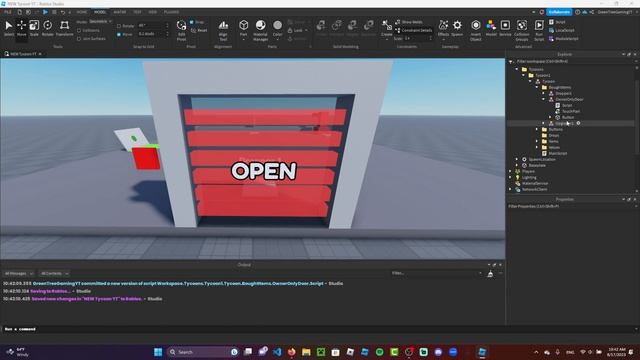Click Reset pivot button

(199, 30)
